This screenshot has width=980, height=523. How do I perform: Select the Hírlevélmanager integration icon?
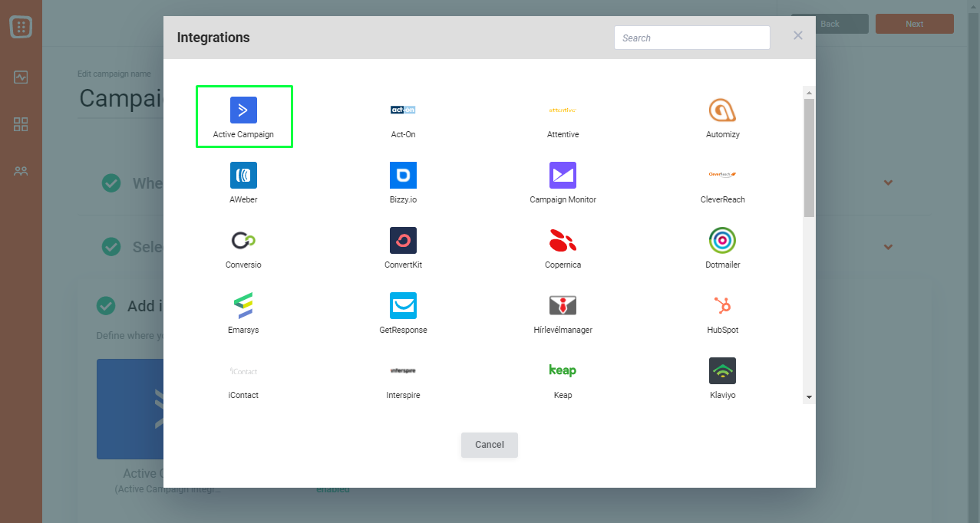563,305
